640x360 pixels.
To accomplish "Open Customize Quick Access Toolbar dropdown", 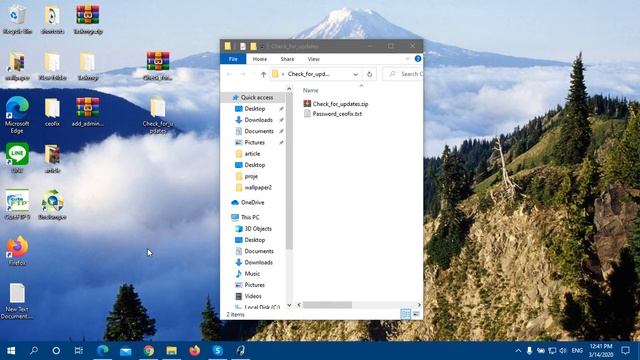I will [x=262, y=46].
